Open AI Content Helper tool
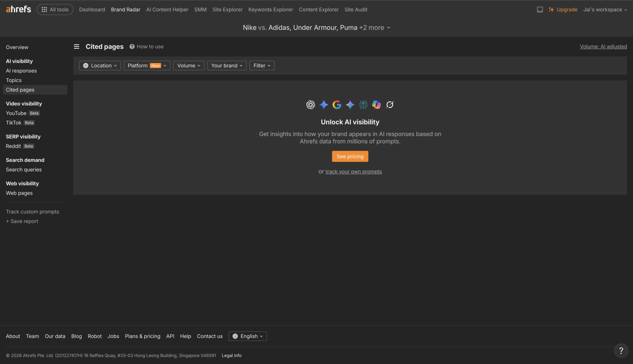Screen dimensions: 633x364 click(x=167, y=9)
